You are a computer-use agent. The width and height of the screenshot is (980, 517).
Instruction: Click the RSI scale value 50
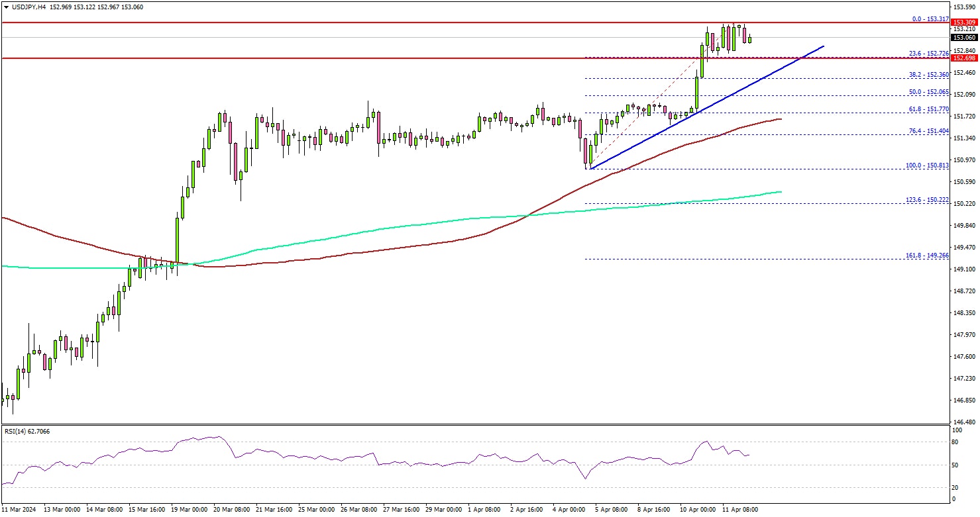[955, 465]
